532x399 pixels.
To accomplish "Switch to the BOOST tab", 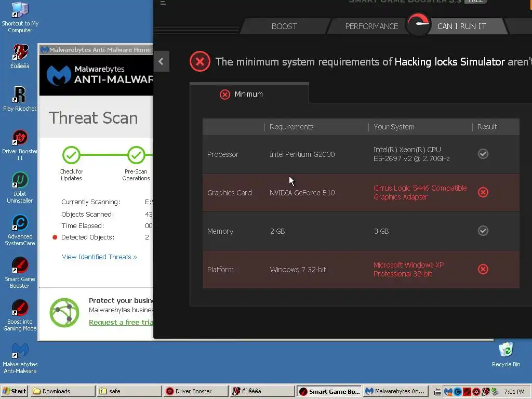I will tap(284, 26).
